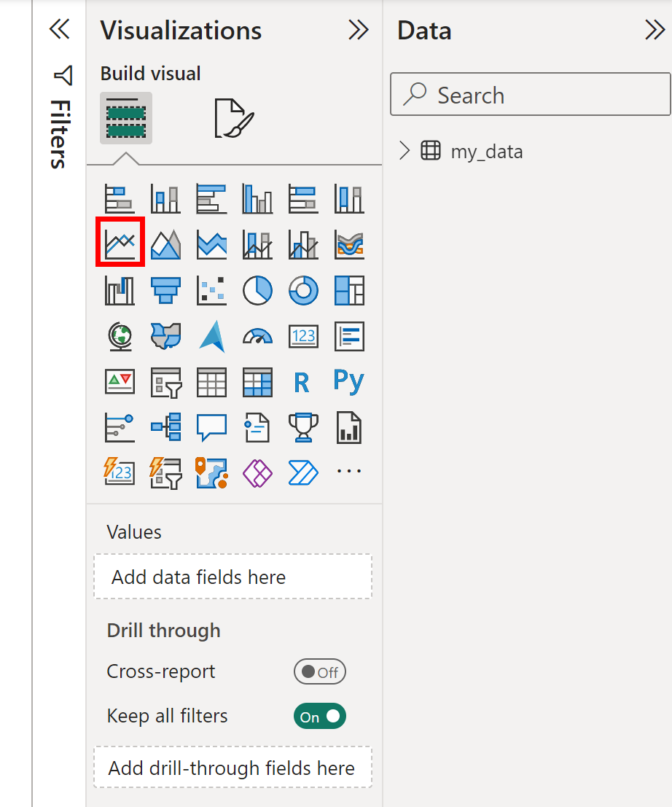Screen dimensions: 672x807
Task: Select the treemap visual
Action: pyautogui.click(x=348, y=290)
